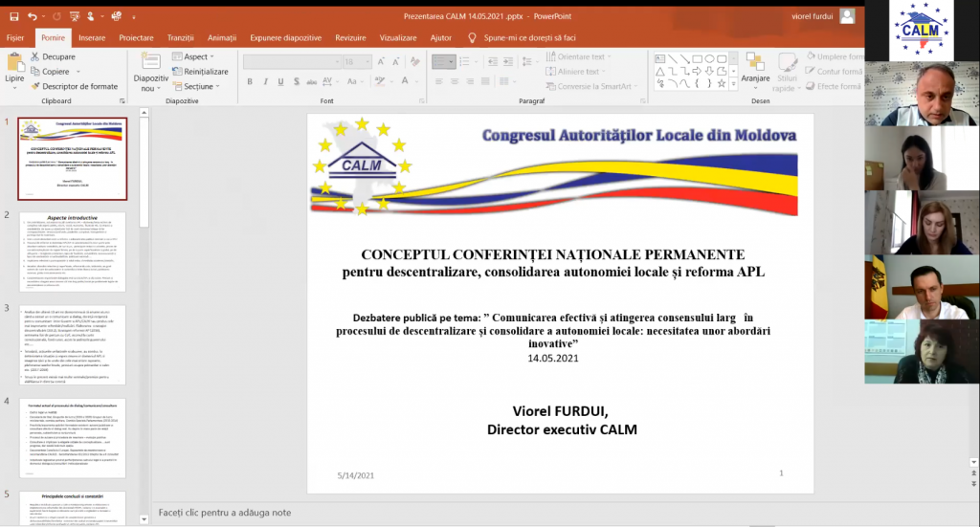Image resolution: width=980 pixels, height=527 pixels.
Task: Expand the Secțiune (Section) dropdown
Action: coord(196,86)
